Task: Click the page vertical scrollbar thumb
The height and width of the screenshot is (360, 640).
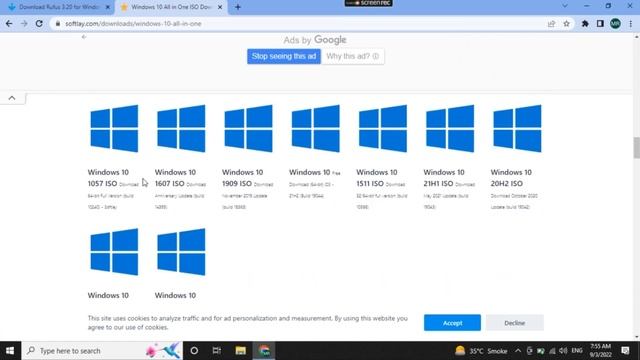Action: 636,148
